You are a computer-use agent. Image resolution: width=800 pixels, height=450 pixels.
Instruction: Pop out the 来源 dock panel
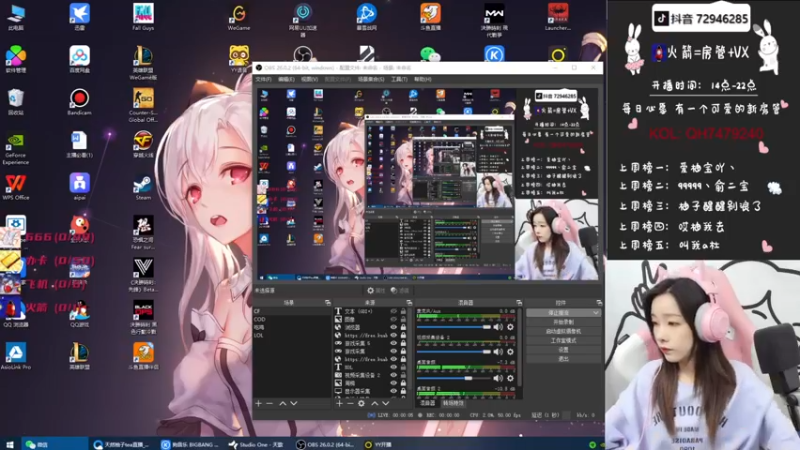(x=409, y=303)
